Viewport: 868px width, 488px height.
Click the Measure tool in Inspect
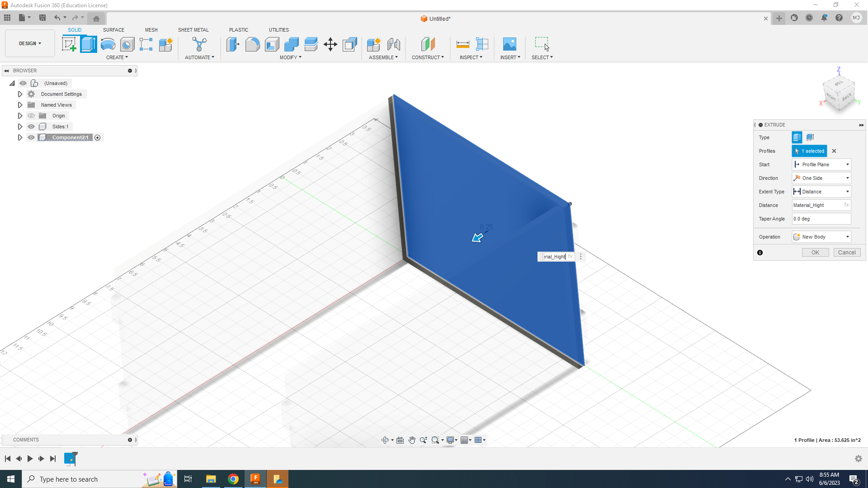click(x=462, y=44)
